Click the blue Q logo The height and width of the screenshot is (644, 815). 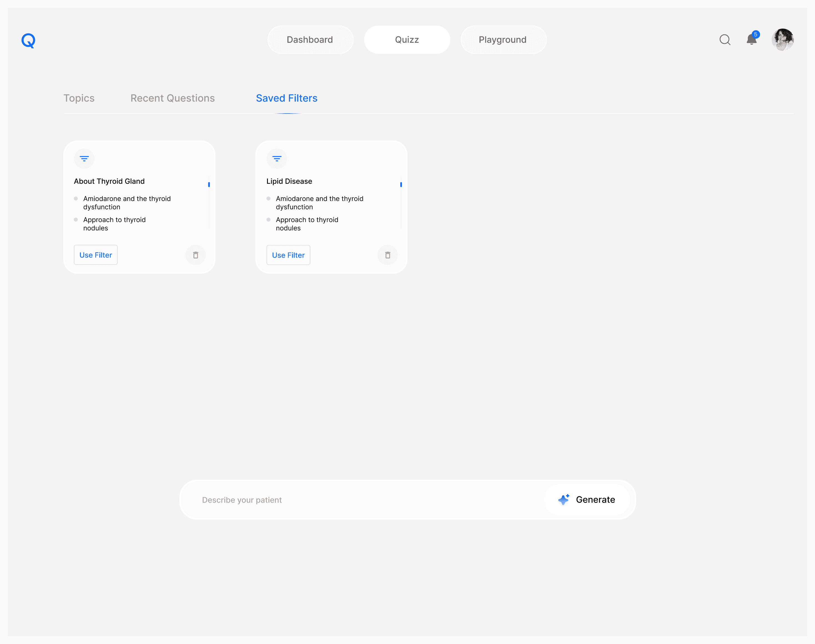28,40
